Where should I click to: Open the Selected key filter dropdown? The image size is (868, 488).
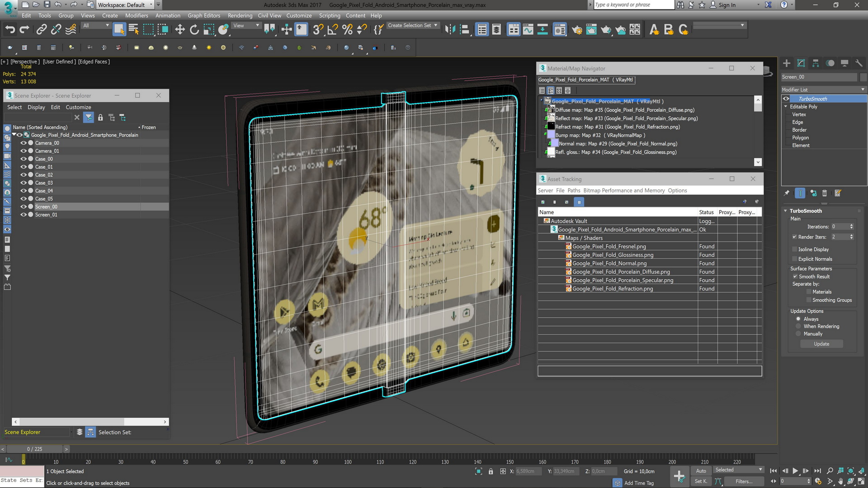pyautogui.click(x=739, y=470)
